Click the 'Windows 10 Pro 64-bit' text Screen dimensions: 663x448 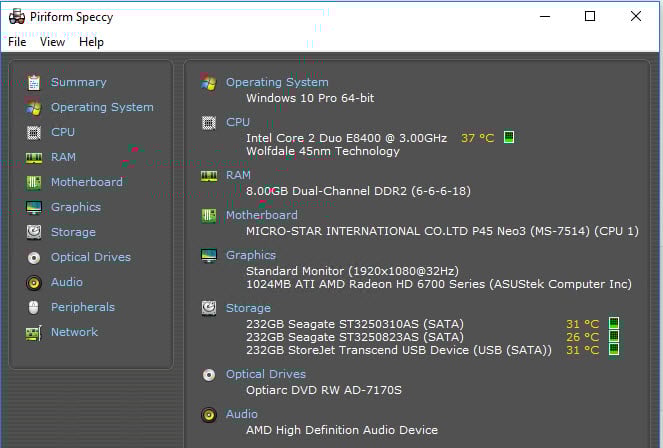pyautogui.click(x=310, y=98)
